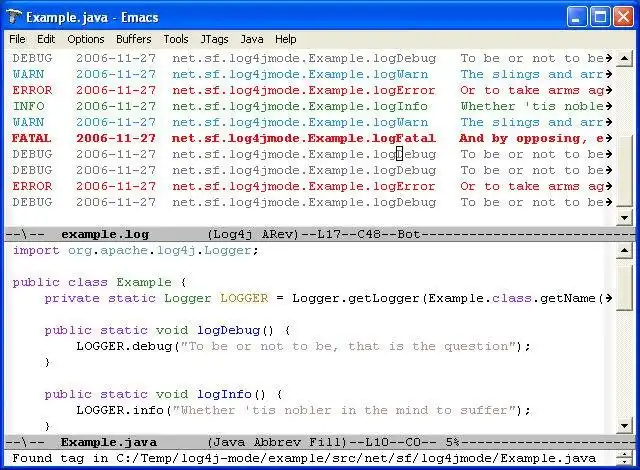Click the down arrow of the Example.java scrollbar
Screen dimensions: 640x470
tap(624, 426)
